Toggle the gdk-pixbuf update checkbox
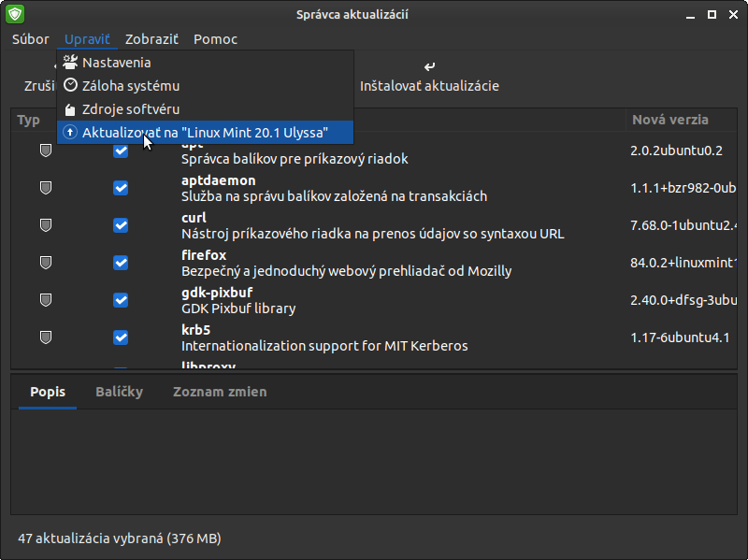 [x=121, y=300]
